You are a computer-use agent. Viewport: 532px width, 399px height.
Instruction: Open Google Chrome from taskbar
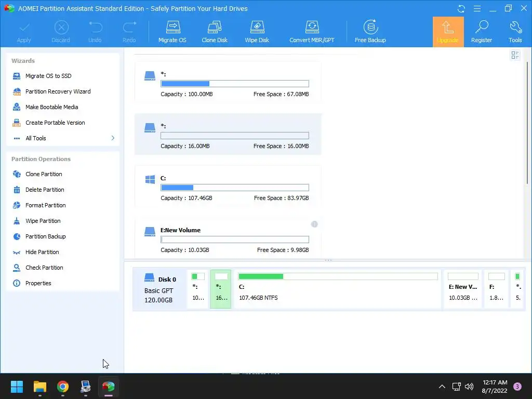(x=63, y=387)
